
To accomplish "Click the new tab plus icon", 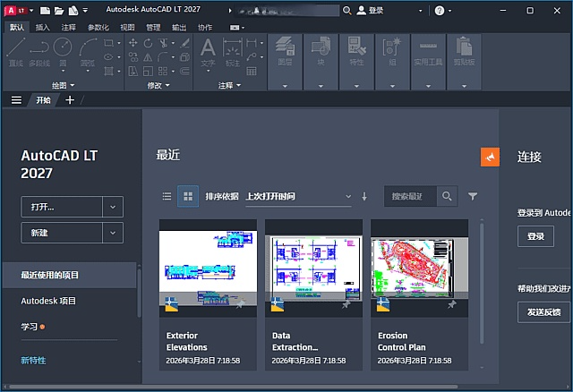I will 70,100.
